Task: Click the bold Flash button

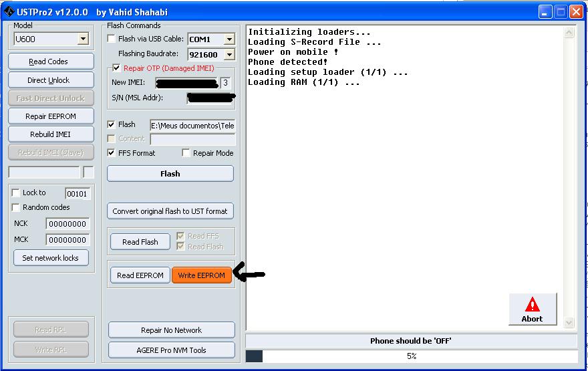Action: tap(170, 174)
